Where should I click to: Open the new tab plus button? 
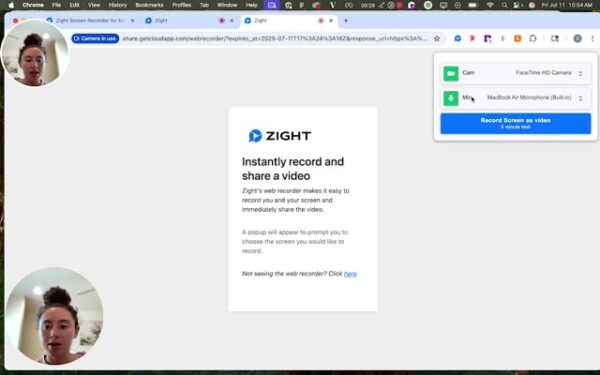coord(346,21)
